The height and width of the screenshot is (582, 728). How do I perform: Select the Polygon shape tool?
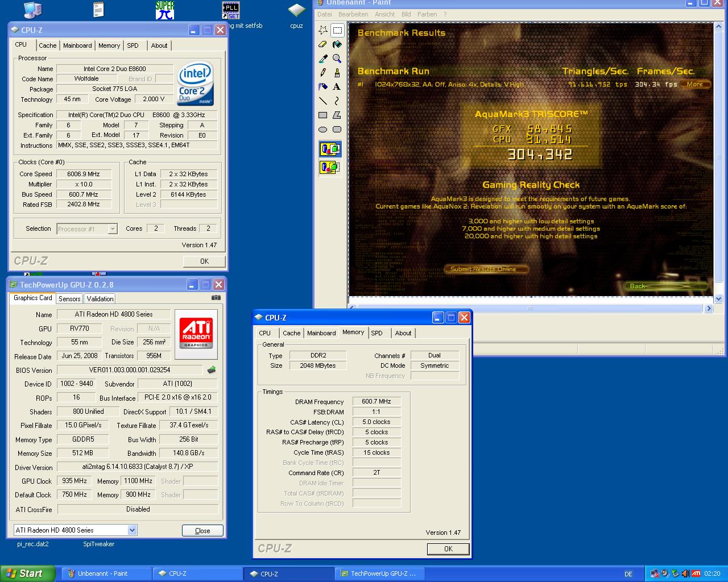337,115
